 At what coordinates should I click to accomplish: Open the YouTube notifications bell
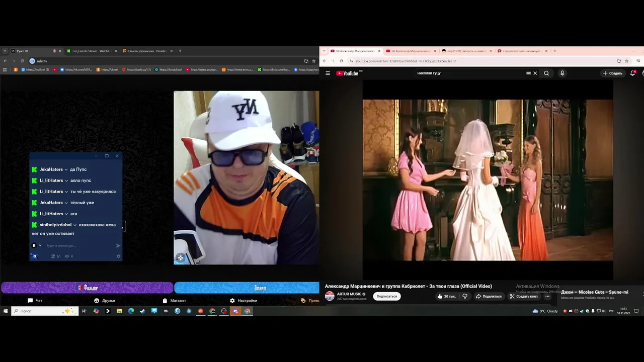tap(633, 73)
